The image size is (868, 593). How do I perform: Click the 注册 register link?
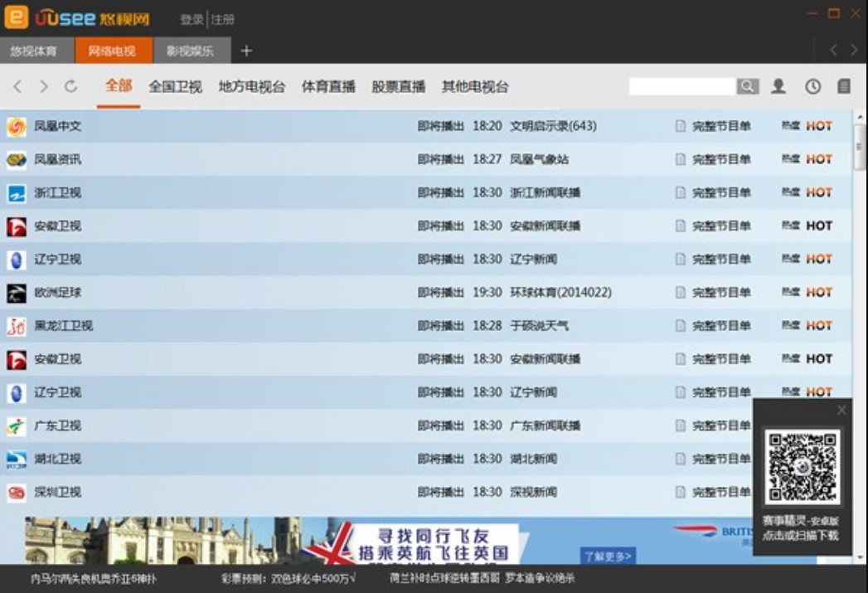tap(223, 19)
